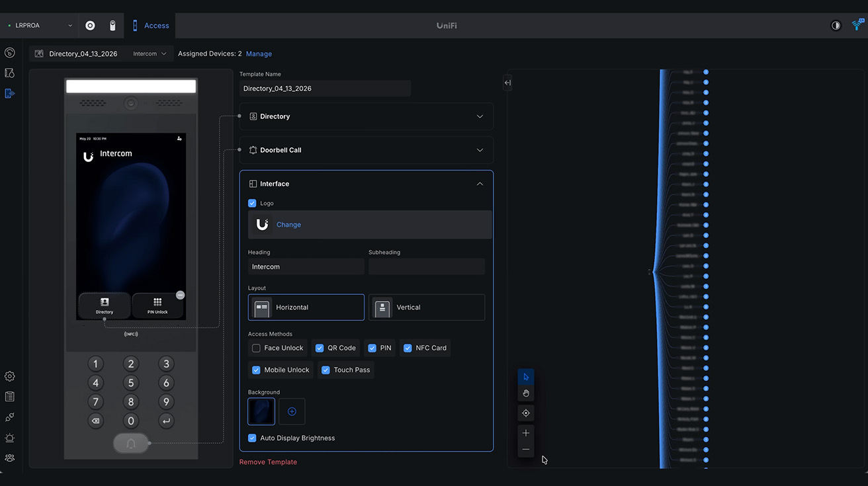Expand the Directory section
This screenshot has height=486, width=868.
367,116
